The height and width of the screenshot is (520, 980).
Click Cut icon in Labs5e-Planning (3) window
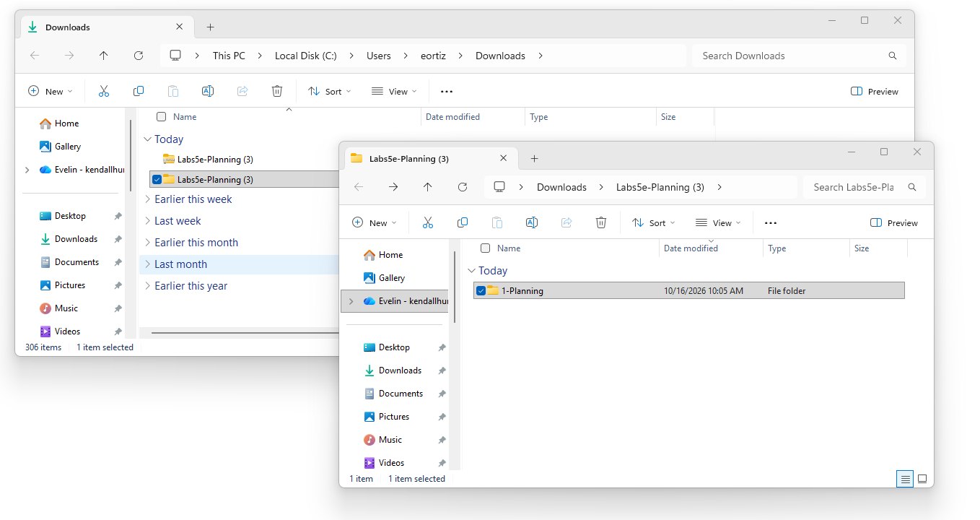coord(427,223)
